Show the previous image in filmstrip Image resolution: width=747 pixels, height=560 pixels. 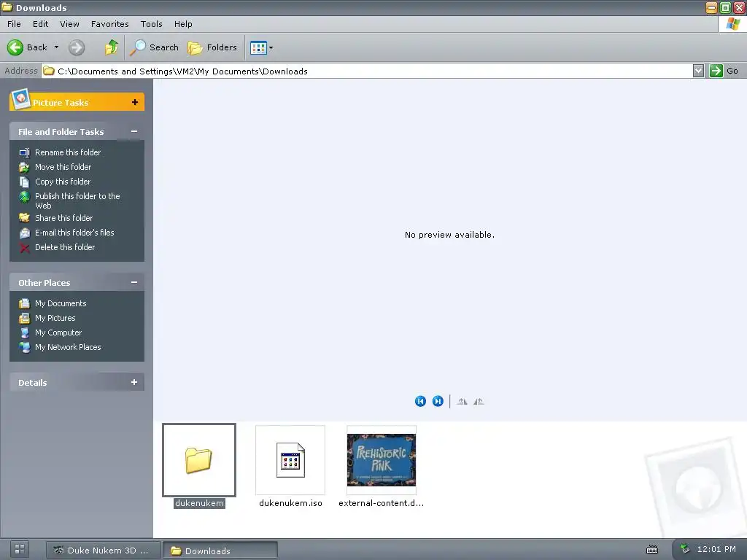420,402
